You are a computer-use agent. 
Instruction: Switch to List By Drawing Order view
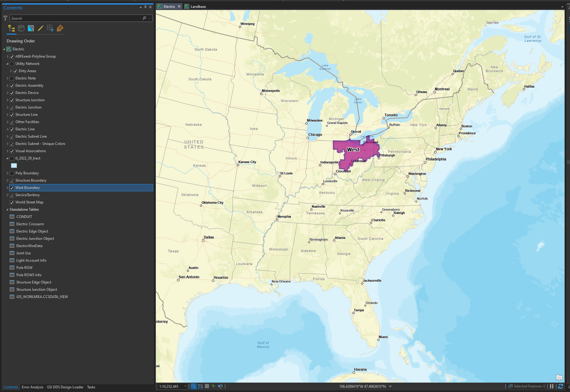click(x=11, y=28)
